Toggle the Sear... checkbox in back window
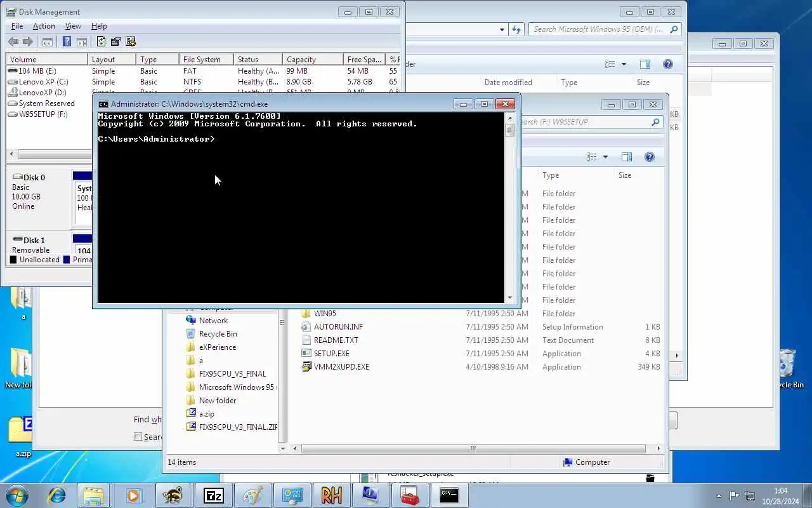Screen dimensions: 812x508 click(x=138, y=437)
